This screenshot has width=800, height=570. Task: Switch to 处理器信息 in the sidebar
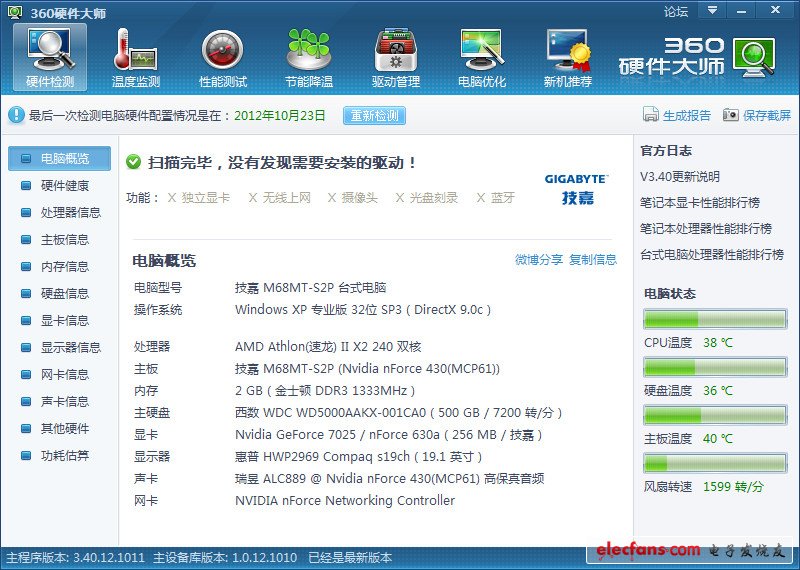(x=70, y=212)
